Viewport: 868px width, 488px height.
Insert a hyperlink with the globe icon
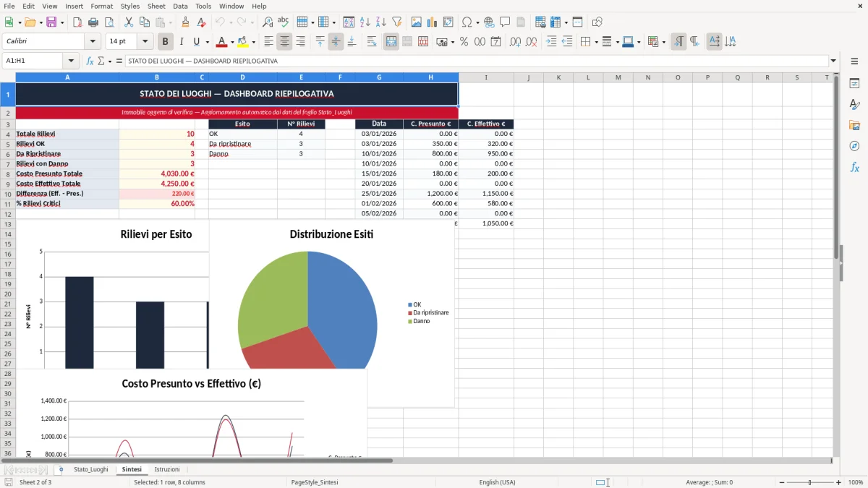[489, 22]
